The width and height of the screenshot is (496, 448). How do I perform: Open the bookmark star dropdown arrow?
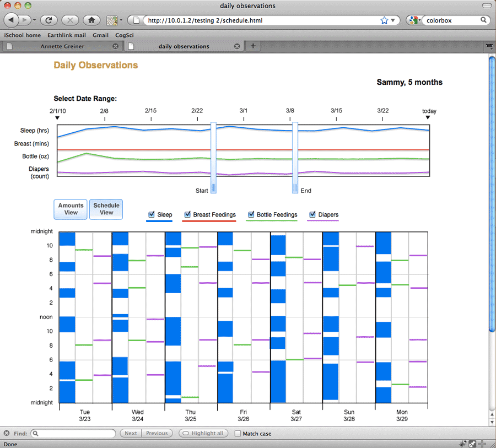[393, 20]
